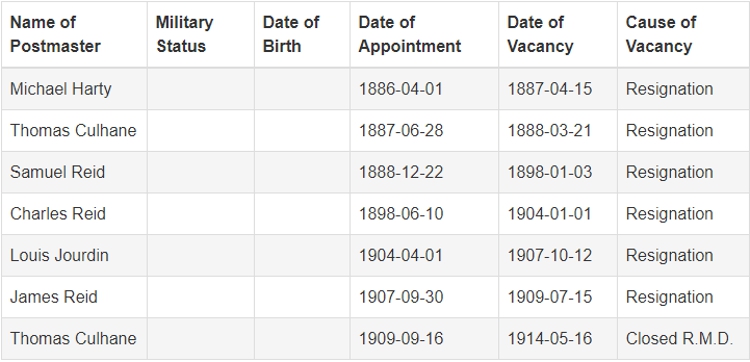Click the Date of Vacancy column header
Image resolution: width=750 pixels, height=362 pixels.
558,34
